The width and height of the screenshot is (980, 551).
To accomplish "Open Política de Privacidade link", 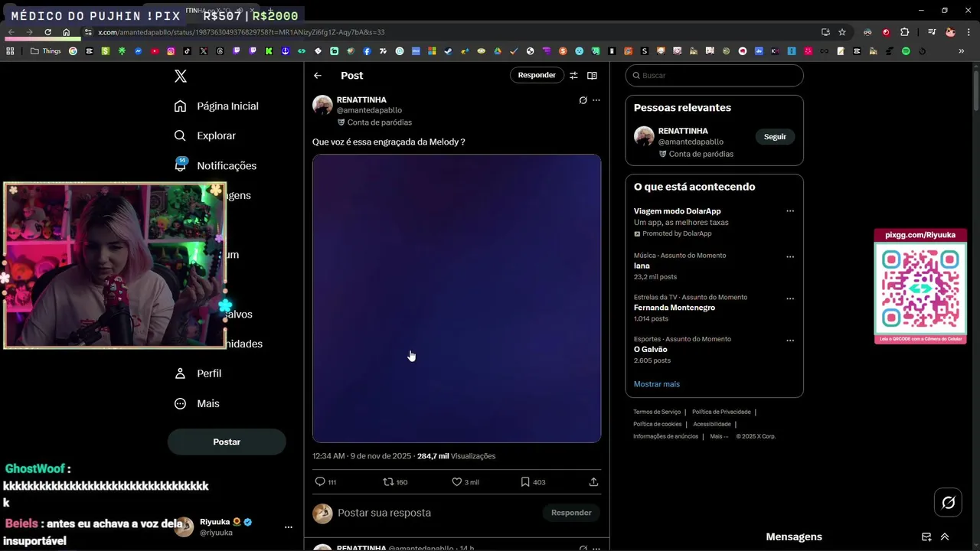I will pyautogui.click(x=721, y=412).
